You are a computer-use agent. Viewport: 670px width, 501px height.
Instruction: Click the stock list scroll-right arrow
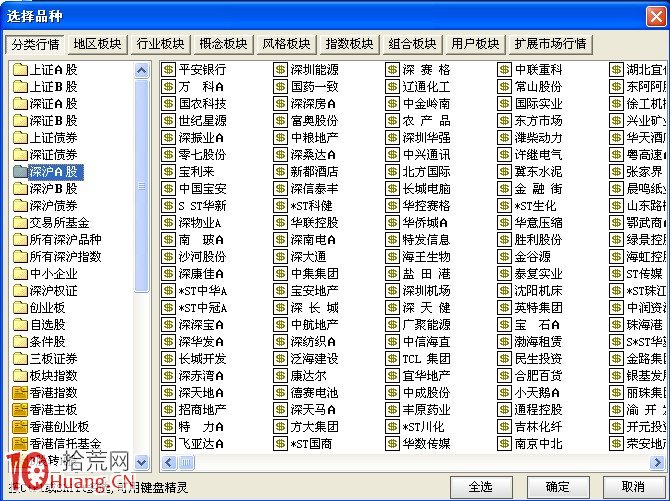tap(657, 462)
